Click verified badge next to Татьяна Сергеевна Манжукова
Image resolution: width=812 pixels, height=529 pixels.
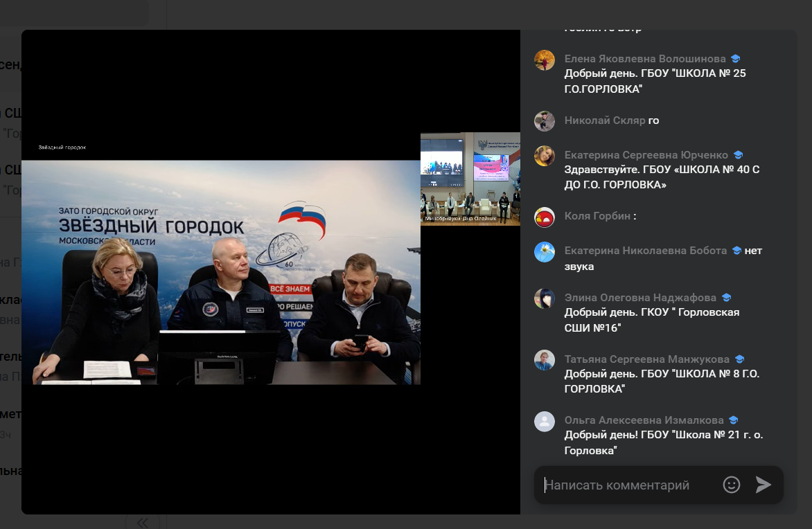click(x=739, y=359)
